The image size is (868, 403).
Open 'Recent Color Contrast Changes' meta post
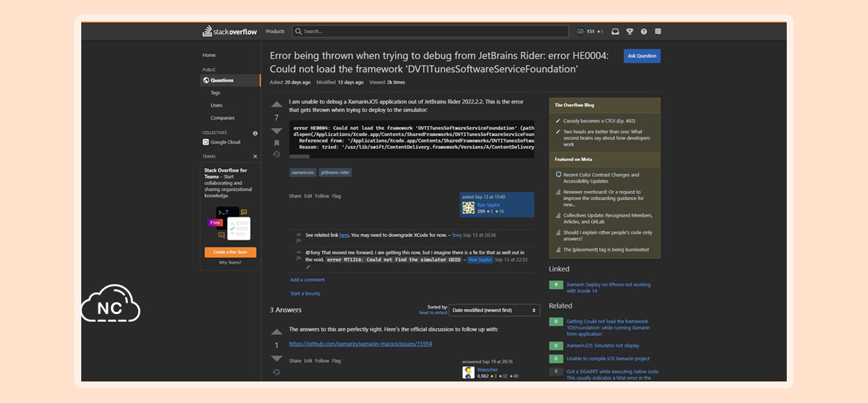[601, 178]
